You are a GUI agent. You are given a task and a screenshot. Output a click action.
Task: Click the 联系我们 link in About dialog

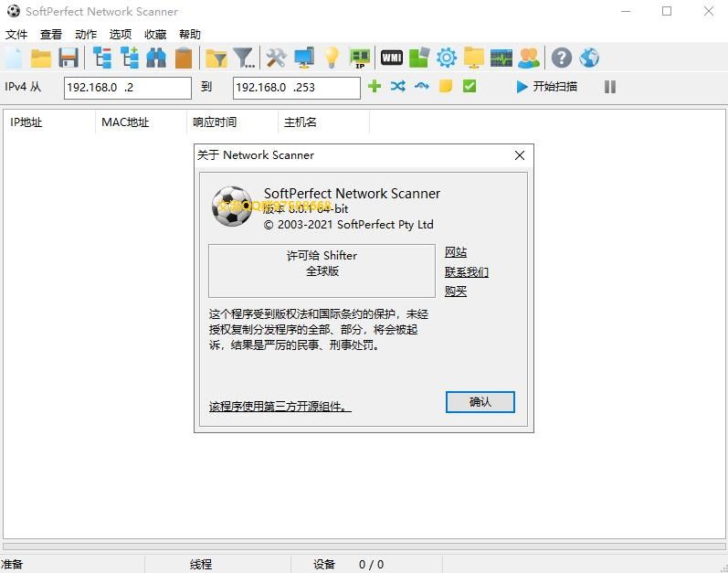tap(467, 271)
